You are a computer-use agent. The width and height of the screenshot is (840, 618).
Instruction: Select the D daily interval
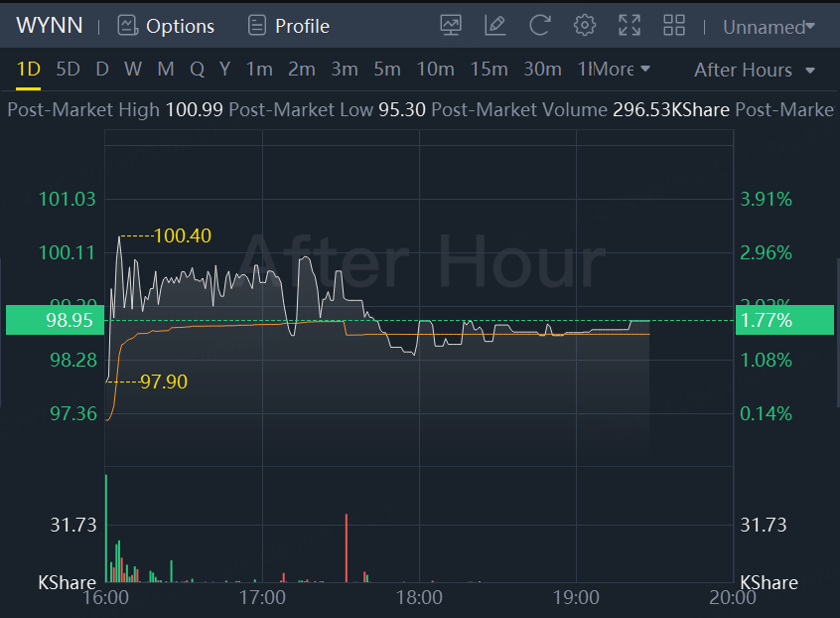102,70
